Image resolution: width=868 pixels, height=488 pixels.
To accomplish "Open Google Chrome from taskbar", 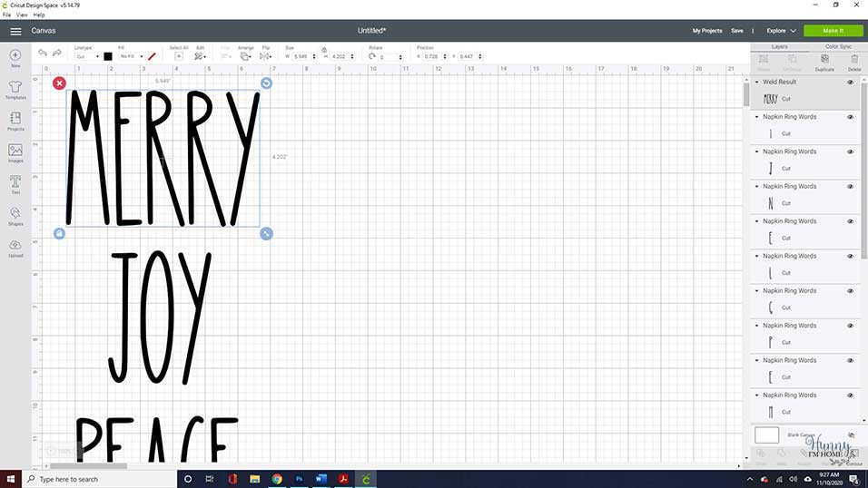I will [277, 479].
